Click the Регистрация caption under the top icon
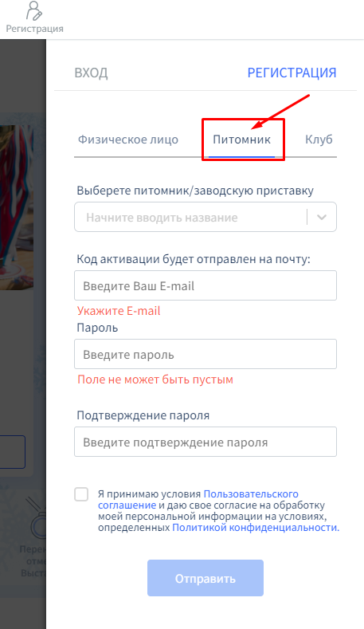The width and height of the screenshot is (364, 629). 34,29
